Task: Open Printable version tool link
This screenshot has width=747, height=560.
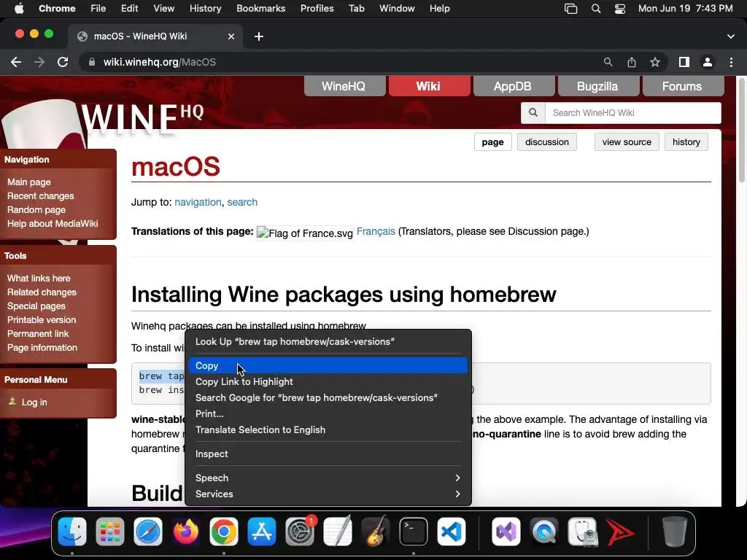Action: point(42,320)
